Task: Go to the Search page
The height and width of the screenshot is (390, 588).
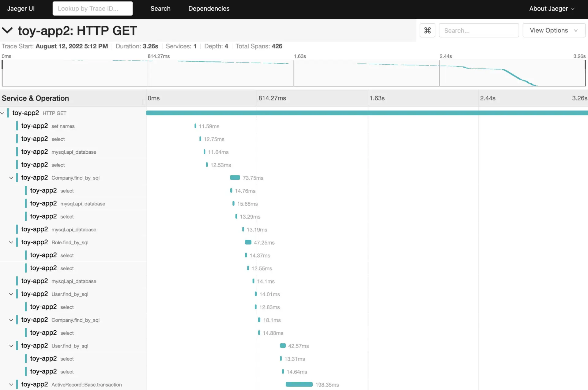Action: point(160,9)
